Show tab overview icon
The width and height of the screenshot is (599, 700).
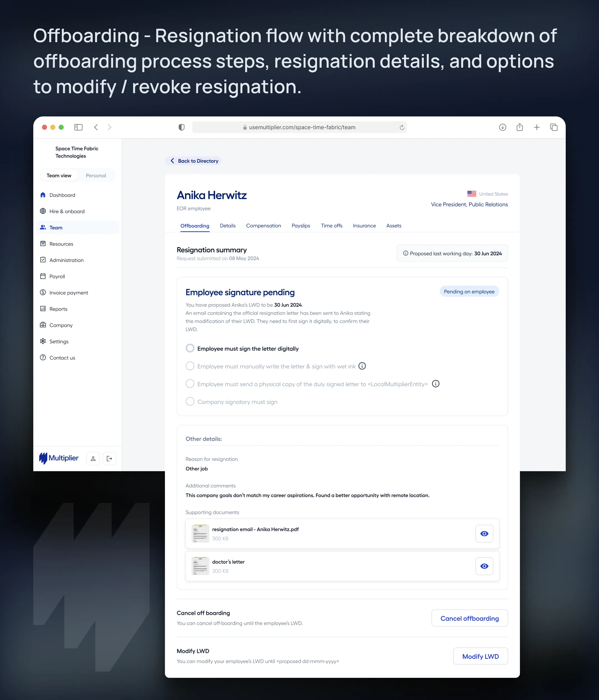pyautogui.click(x=554, y=127)
